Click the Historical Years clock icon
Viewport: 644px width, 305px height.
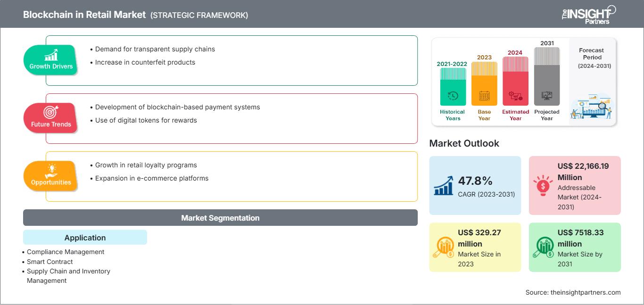453,96
